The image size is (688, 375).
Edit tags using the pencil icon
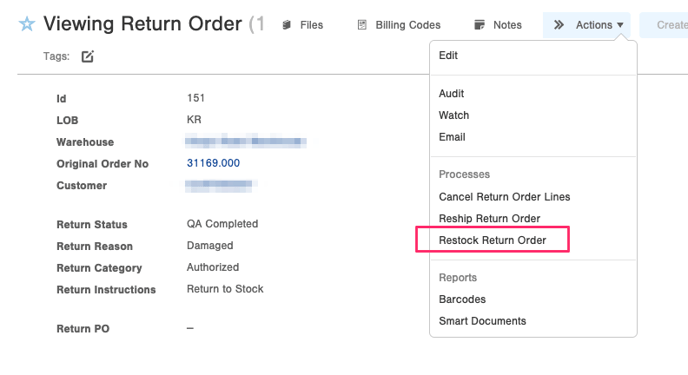(87, 57)
